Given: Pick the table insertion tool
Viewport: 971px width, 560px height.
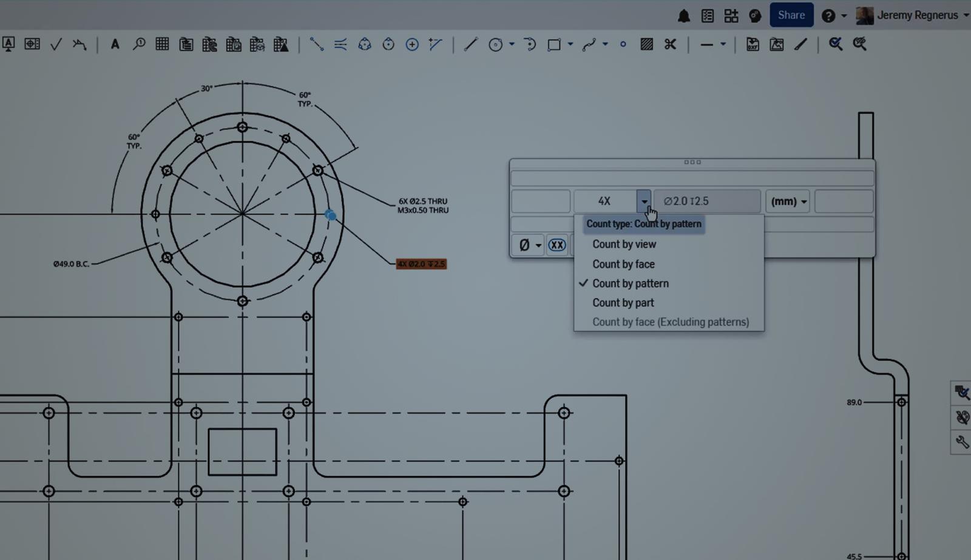Looking at the screenshot, I should pos(162,44).
